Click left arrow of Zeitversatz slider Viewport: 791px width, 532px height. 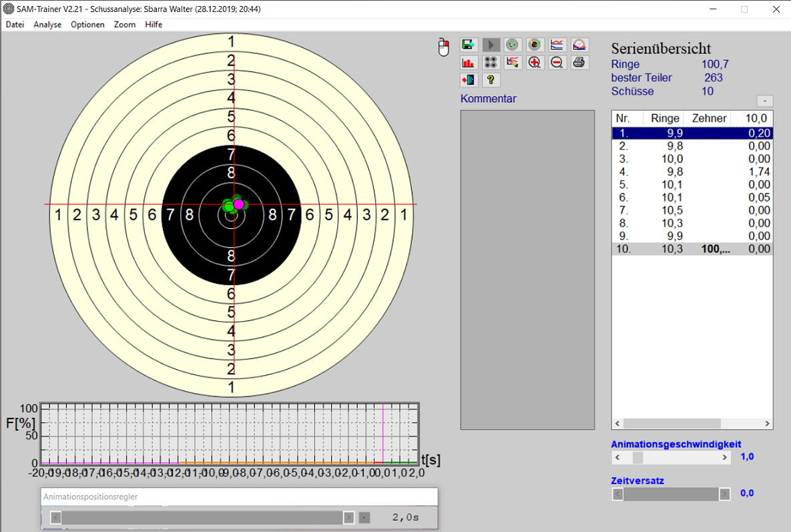(617, 494)
